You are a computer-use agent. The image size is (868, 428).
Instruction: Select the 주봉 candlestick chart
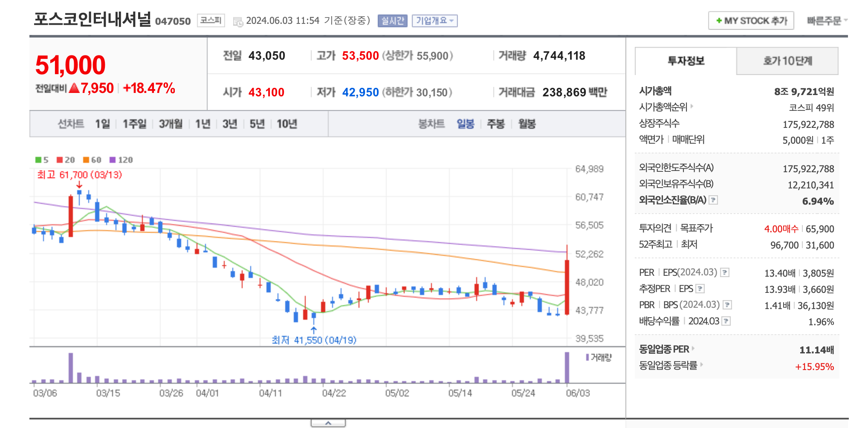(x=496, y=124)
